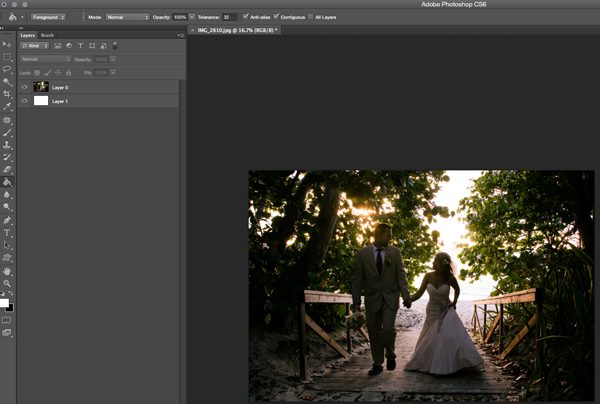Image resolution: width=600 pixels, height=404 pixels.
Task: Select the Move tool
Action: 7,45
